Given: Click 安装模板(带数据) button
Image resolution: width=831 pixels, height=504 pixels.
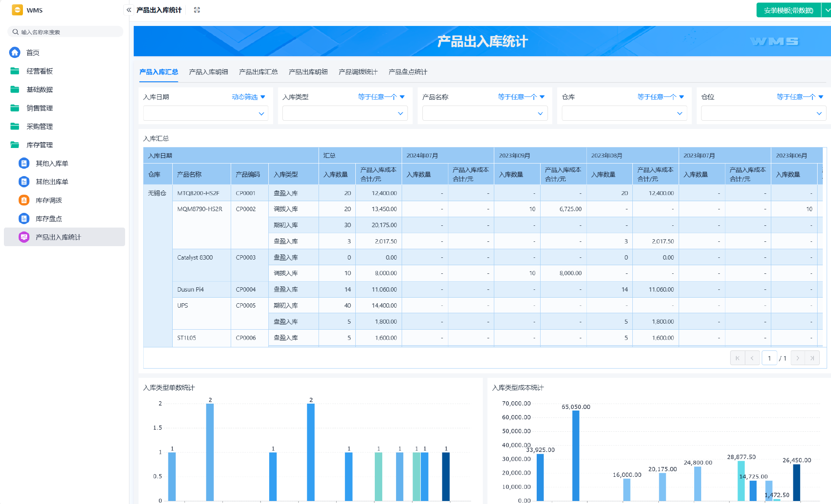Looking at the screenshot, I should 788,10.
